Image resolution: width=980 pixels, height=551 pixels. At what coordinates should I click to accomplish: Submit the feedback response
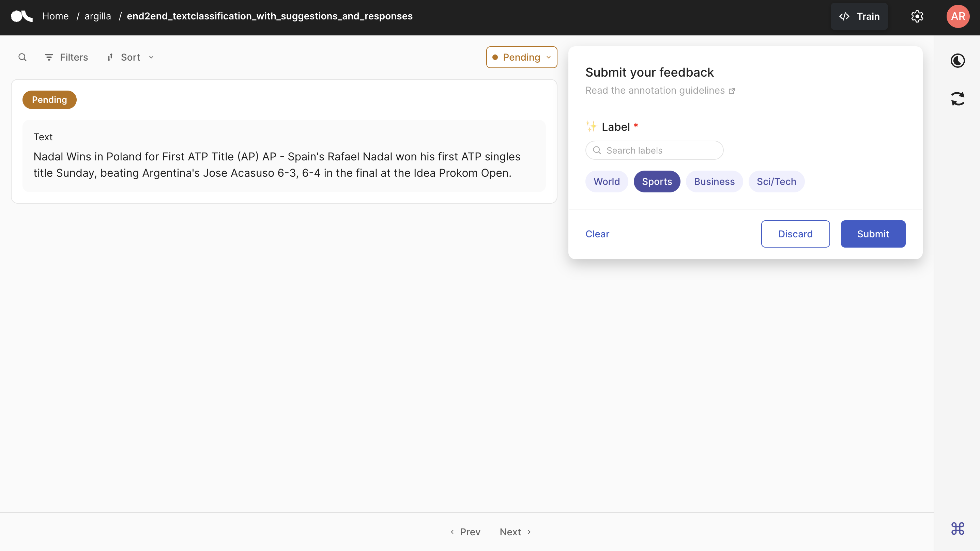coord(873,234)
